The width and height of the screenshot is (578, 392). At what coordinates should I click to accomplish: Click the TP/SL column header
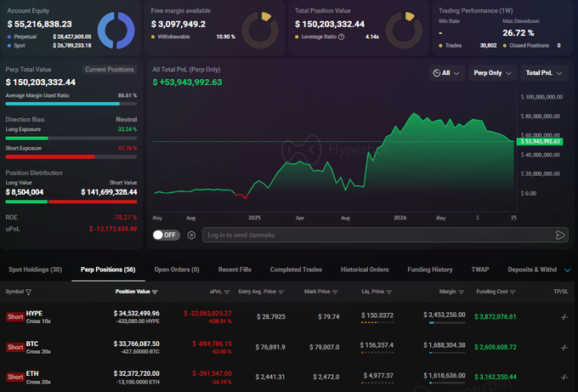click(561, 292)
